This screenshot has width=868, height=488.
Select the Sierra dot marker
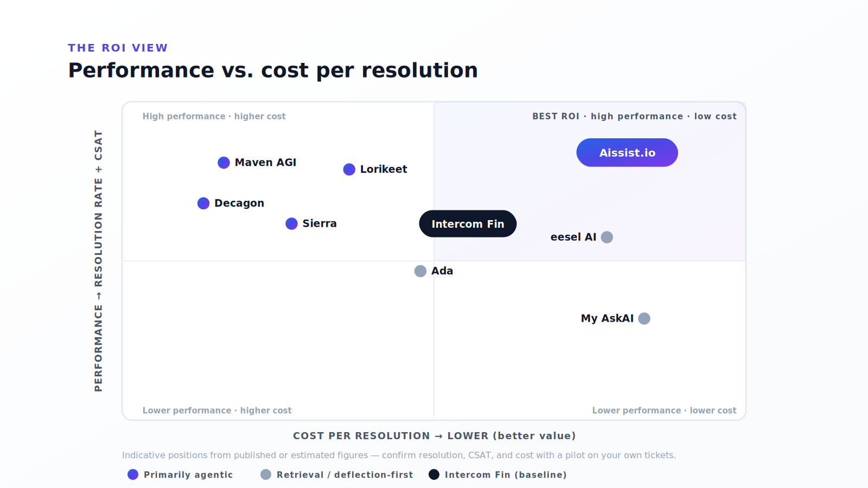point(291,223)
